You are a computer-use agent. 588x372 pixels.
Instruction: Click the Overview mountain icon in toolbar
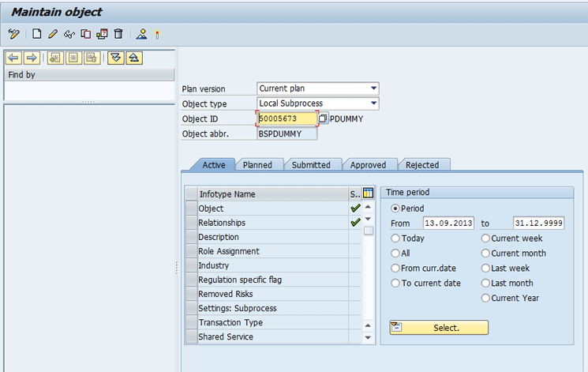click(x=142, y=34)
